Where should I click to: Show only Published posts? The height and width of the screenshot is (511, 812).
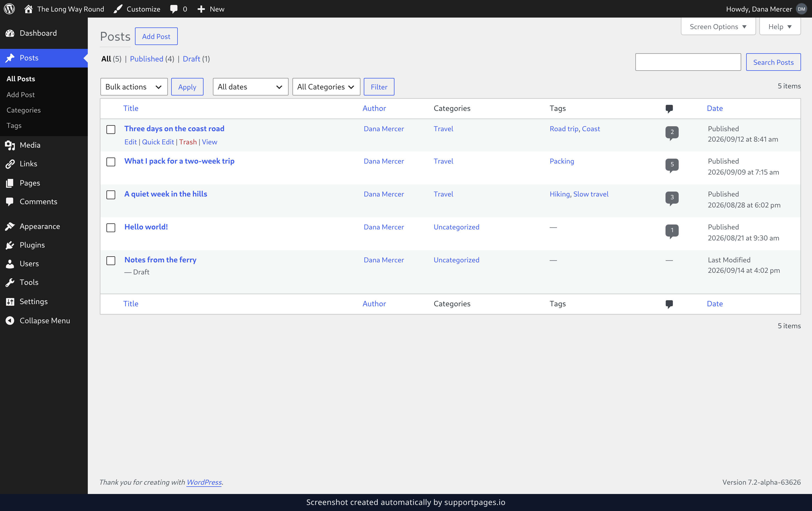pyautogui.click(x=146, y=59)
